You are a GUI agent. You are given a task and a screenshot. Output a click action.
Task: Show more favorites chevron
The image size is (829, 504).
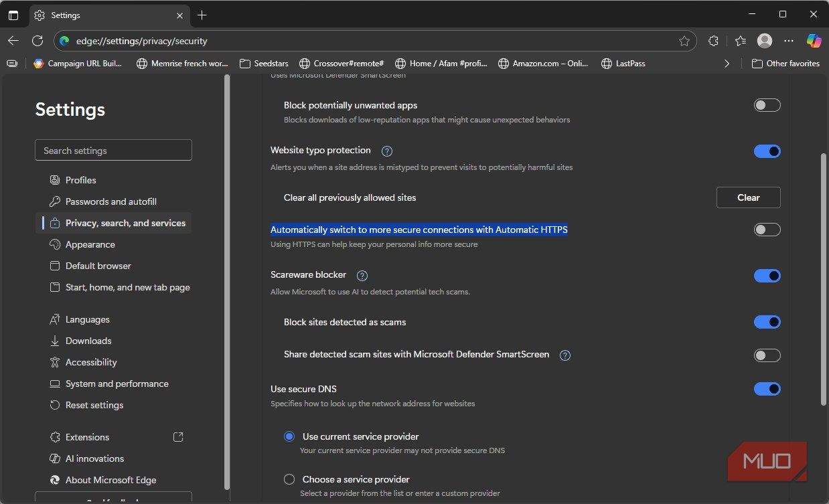(x=727, y=64)
